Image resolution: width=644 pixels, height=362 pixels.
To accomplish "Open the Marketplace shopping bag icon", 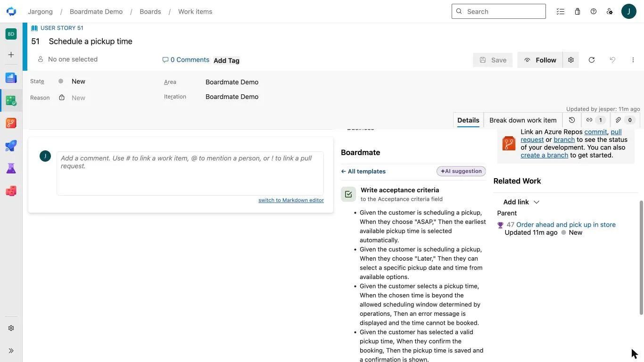I will pyautogui.click(x=577, y=11).
